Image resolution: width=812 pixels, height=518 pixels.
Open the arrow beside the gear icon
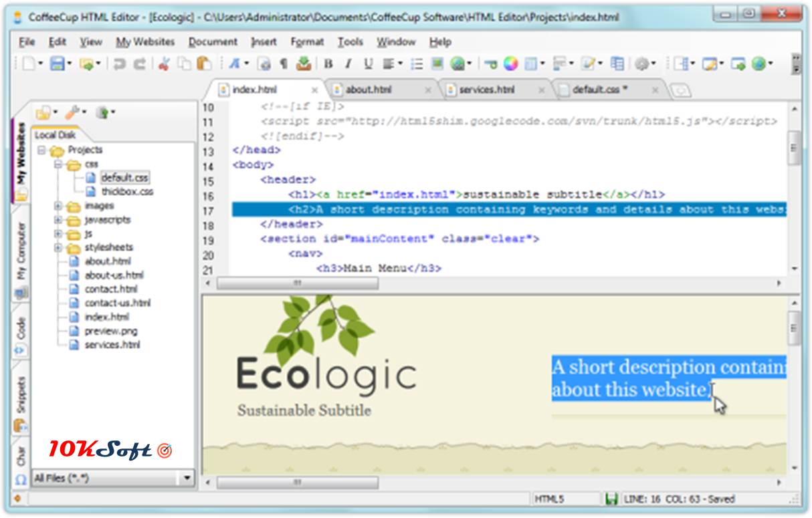654,64
